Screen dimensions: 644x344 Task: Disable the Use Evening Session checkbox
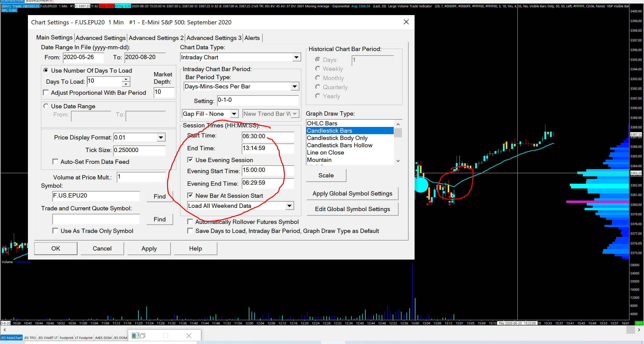(190, 160)
